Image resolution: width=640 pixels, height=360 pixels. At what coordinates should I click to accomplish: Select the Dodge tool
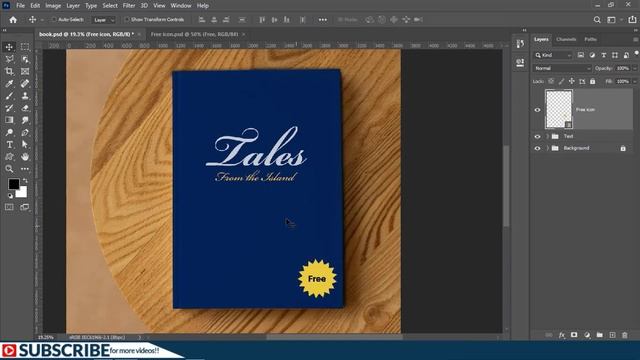(x=9, y=132)
